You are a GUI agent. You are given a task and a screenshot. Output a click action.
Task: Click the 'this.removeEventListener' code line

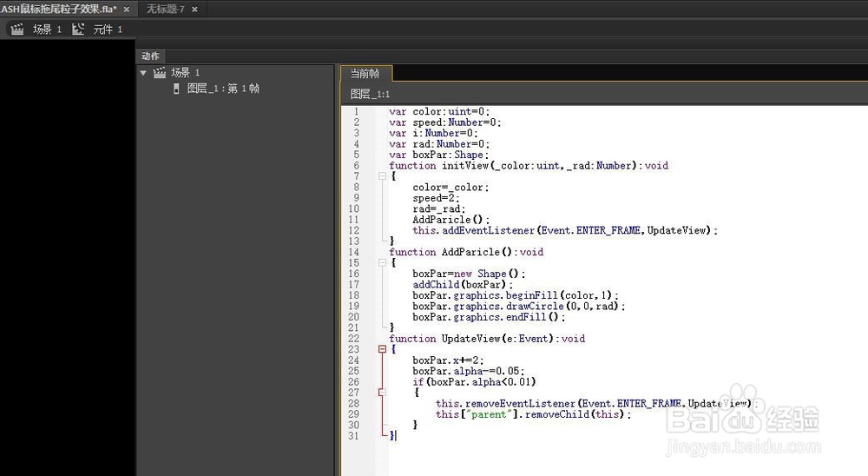coord(596,403)
